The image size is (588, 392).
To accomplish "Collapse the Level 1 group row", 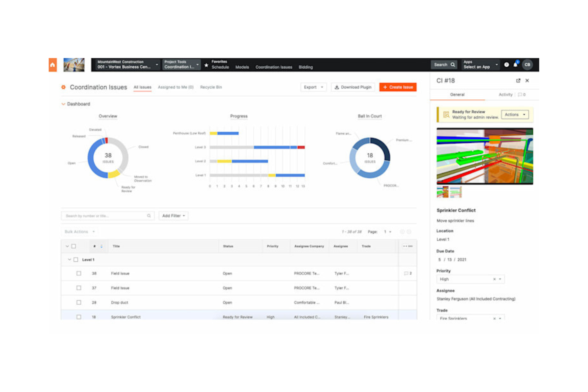I will 69,260.
